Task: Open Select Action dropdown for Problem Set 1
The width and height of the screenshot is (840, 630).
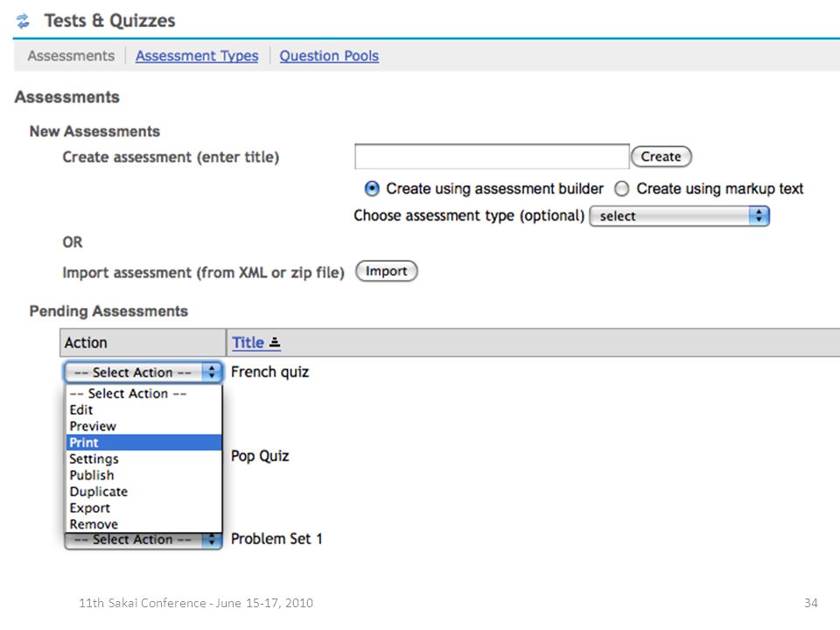Action: point(143,540)
